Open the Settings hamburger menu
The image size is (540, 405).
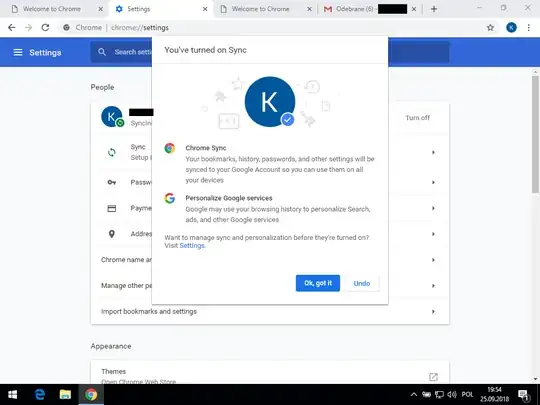point(18,52)
